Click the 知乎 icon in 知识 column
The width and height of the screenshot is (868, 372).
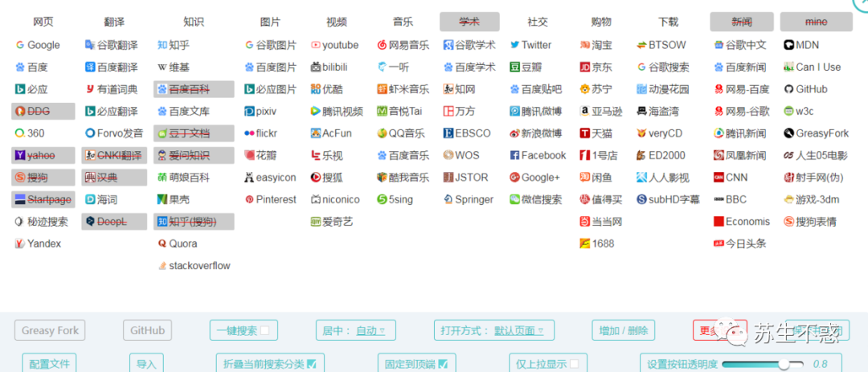(162, 45)
